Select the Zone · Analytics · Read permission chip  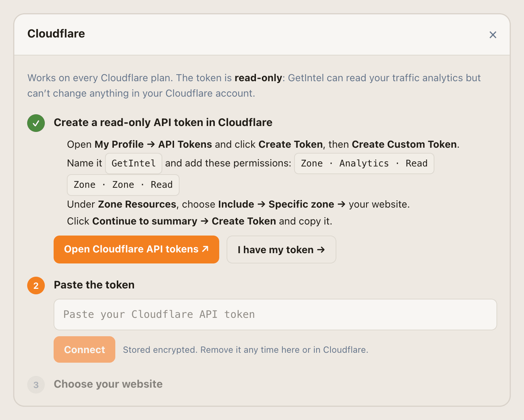pyautogui.click(x=364, y=164)
